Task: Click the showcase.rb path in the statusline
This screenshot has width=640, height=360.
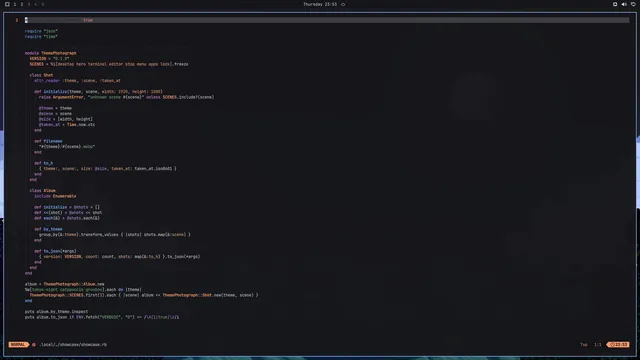Action: click(73, 344)
